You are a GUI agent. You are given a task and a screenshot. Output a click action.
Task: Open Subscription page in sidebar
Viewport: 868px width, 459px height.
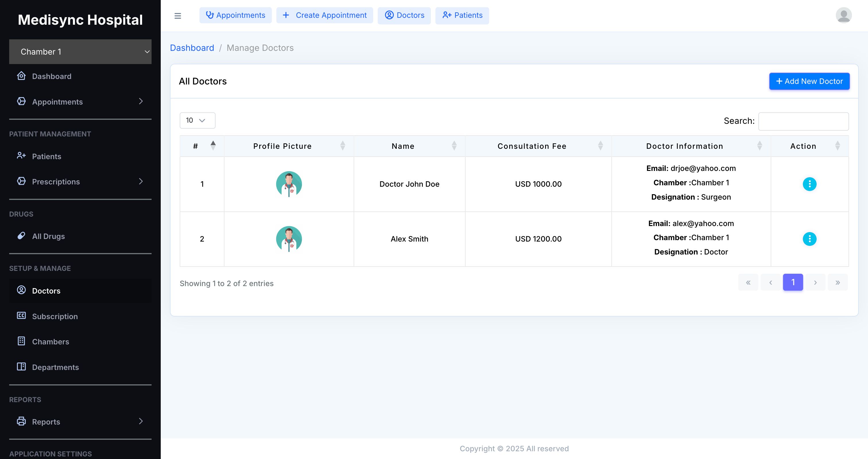click(55, 316)
